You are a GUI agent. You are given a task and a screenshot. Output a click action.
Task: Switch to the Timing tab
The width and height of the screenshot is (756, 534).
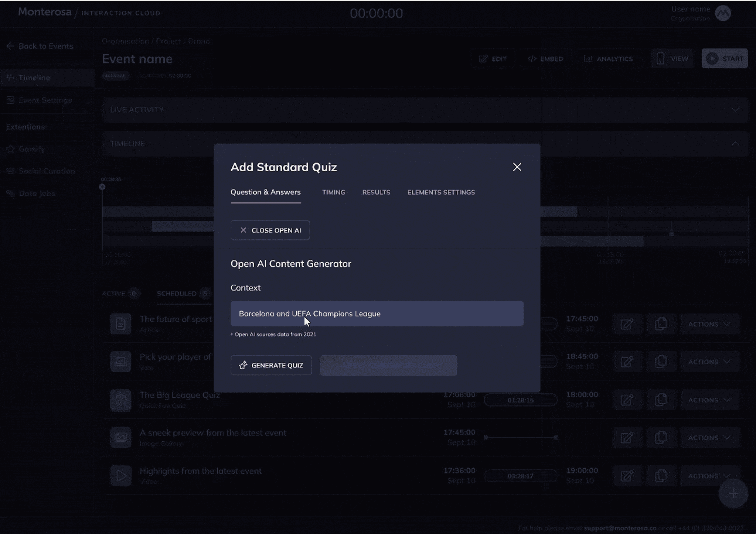pos(333,192)
